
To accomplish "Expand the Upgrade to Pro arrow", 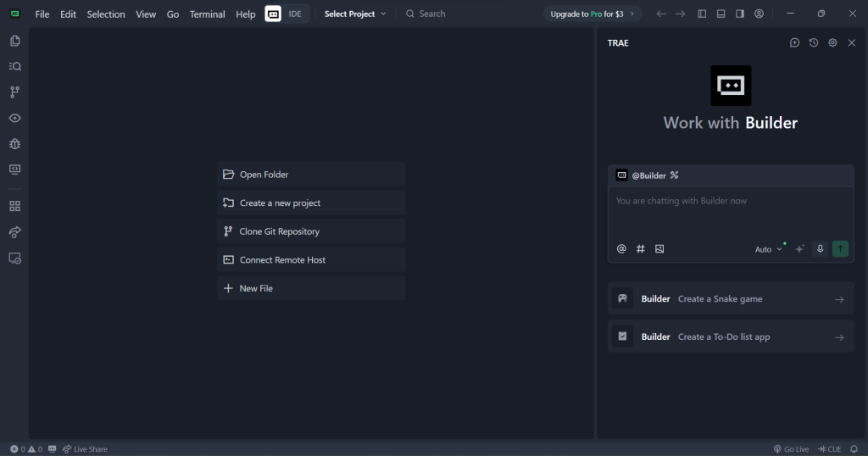I will click(632, 14).
